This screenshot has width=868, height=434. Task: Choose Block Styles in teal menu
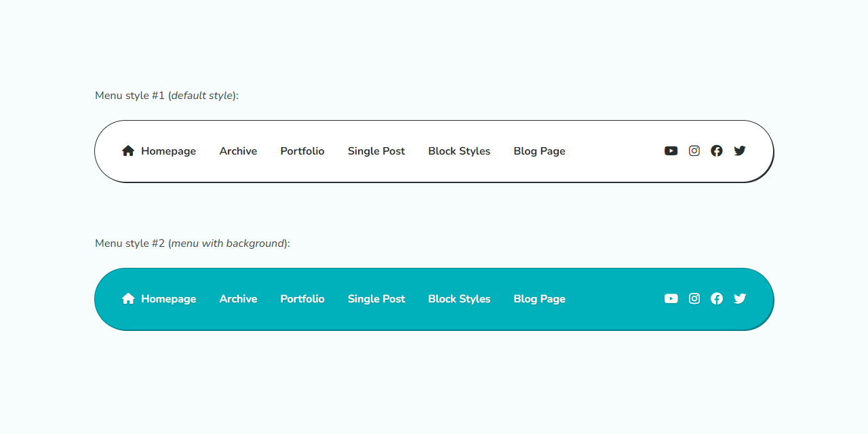coord(459,299)
